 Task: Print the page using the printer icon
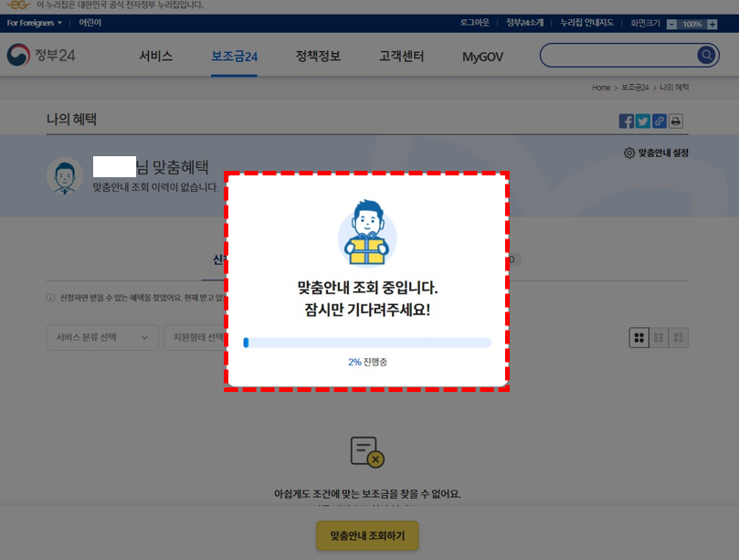674,120
